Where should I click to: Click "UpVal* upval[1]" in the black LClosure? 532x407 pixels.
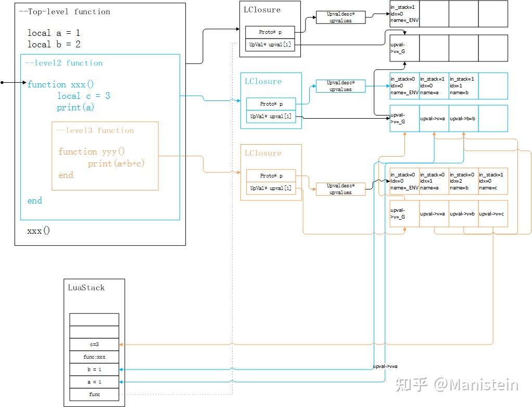270,45
